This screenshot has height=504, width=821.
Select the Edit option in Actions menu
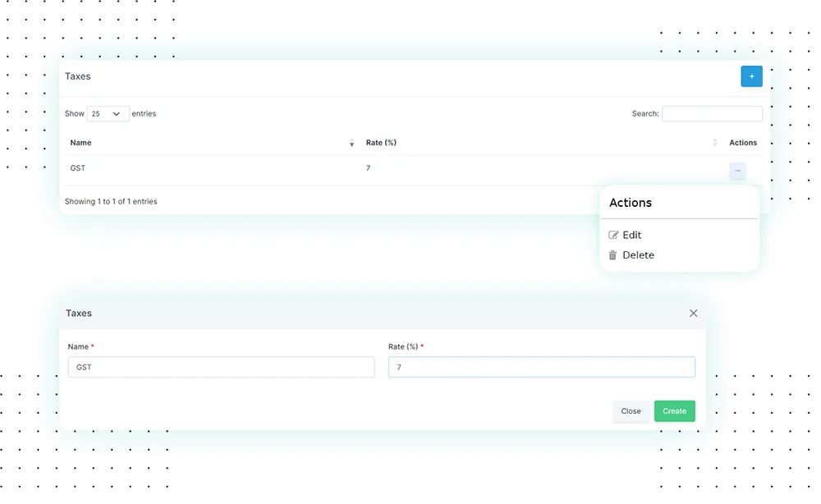coord(631,236)
